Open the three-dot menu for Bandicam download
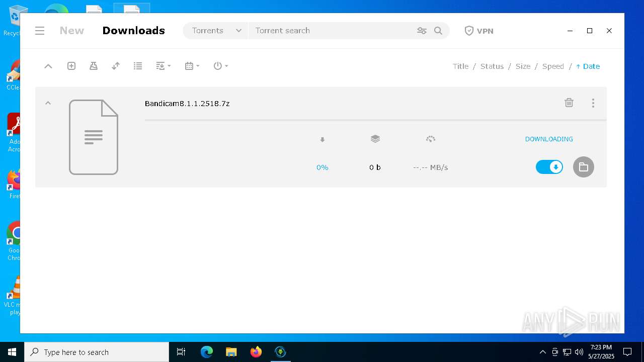Image resolution: width=644 pixels, height=362 pixels. 593,103
